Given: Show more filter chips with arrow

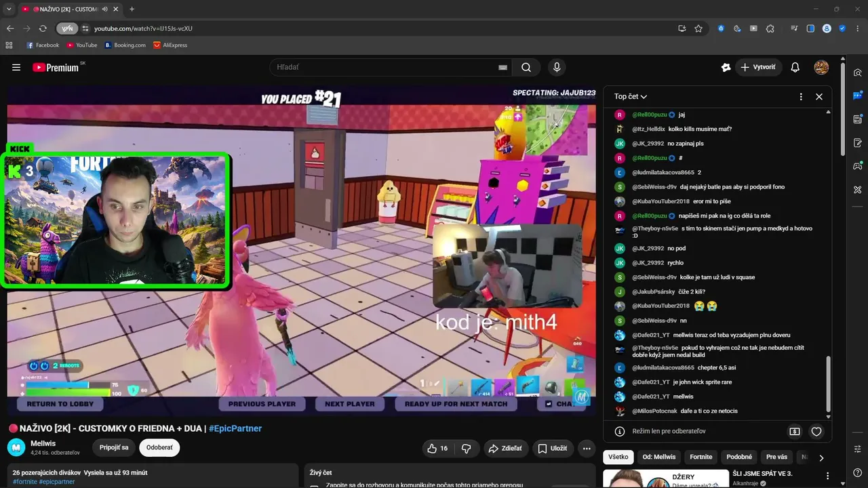Looking at the screenshot, I should pos(821,457).
